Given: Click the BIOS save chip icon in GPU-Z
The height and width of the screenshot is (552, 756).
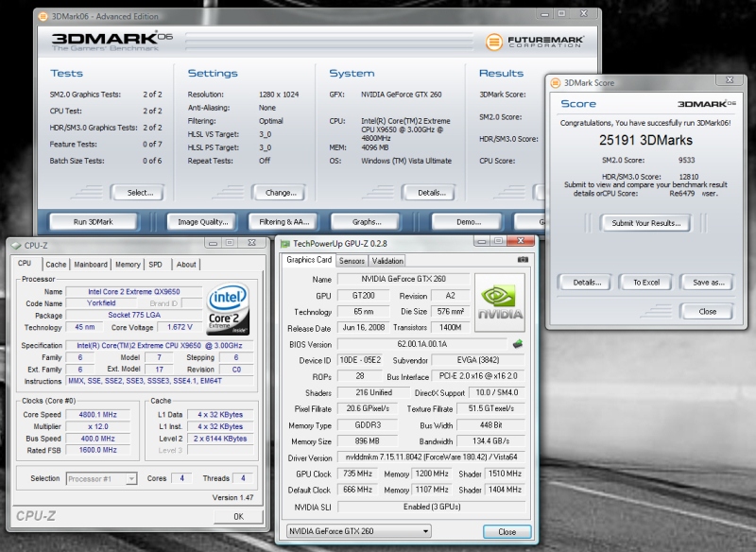Looking at the screenshot, I should (x=518, y=344).
